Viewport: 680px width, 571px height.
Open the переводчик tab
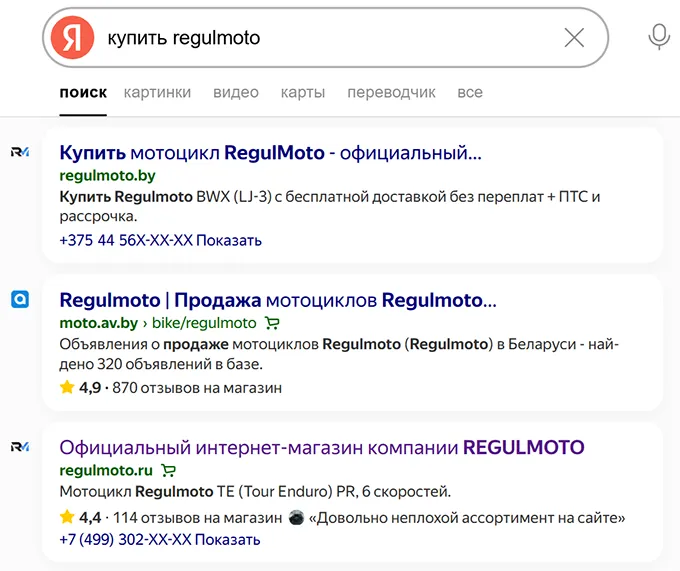tap(391, 92)
